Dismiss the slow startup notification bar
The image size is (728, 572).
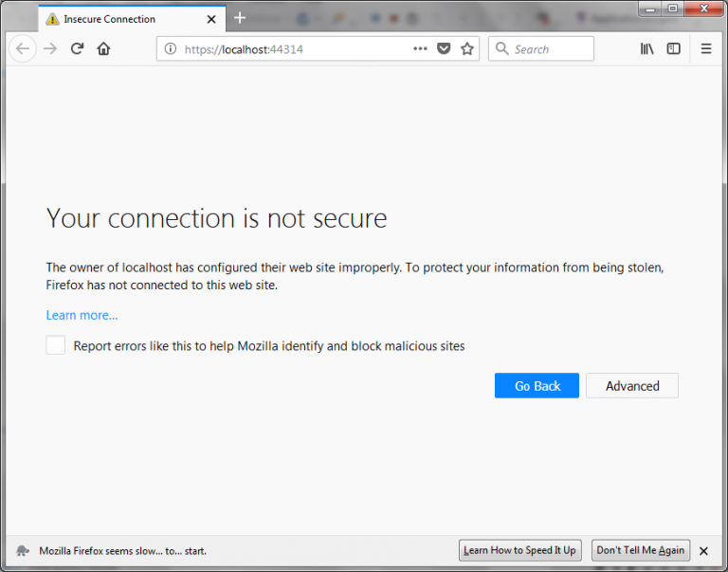coord(703,550)
